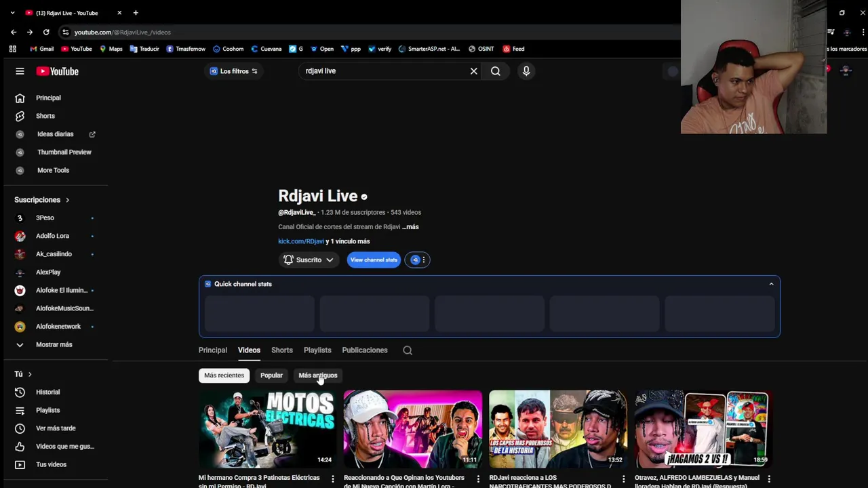The image size is (868, 488).
Task: Open the Feed bookmark
Action: pyautogui.click(x=513, y=49)
